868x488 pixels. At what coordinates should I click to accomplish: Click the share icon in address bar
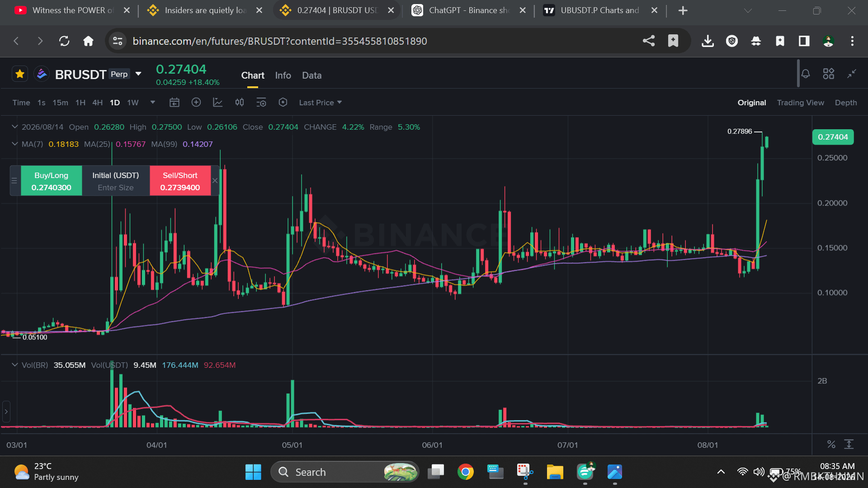coord(649,41)
